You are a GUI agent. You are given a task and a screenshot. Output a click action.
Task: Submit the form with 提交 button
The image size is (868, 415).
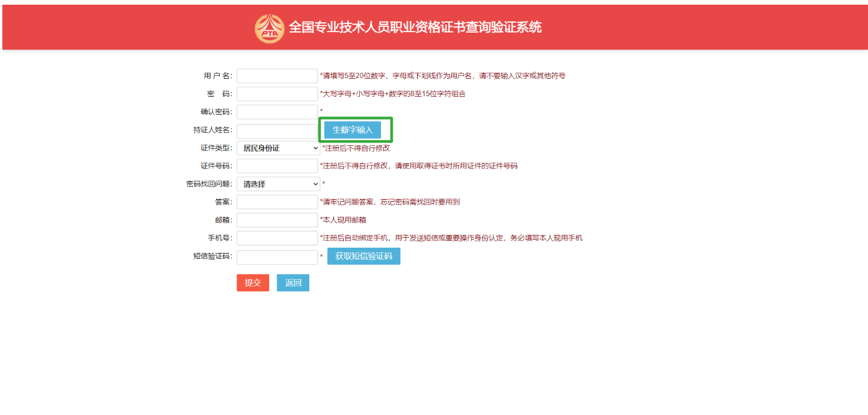point(253,283)
